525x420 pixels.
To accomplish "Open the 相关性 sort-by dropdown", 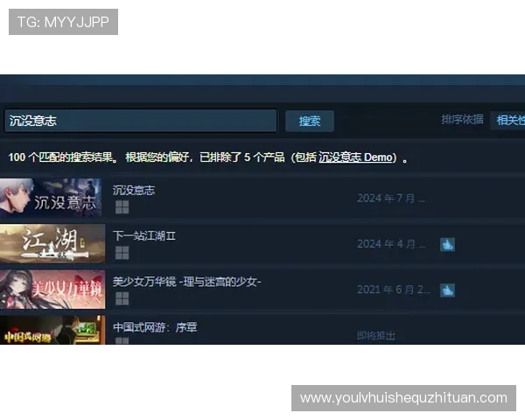I will tap(507, 120).
